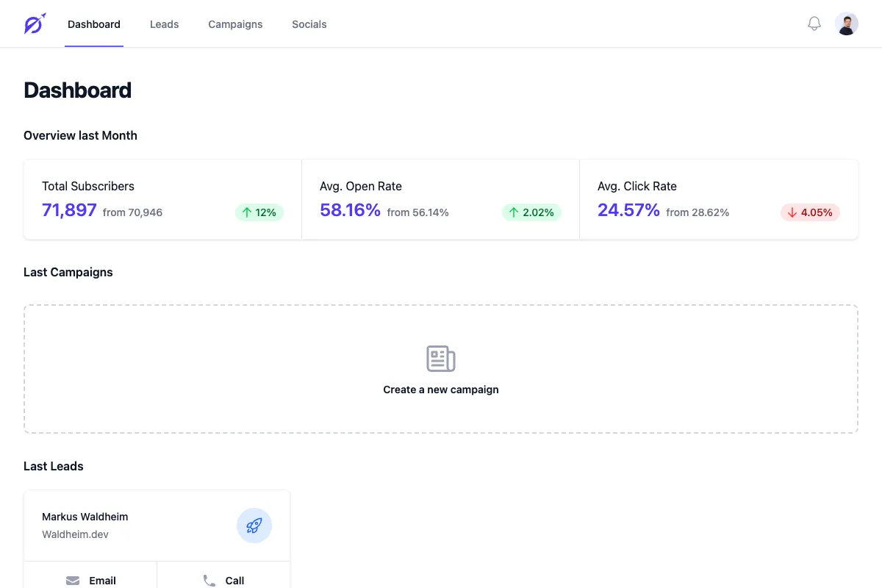
Task: Click the Email button on the lead card
Action: 90,580
